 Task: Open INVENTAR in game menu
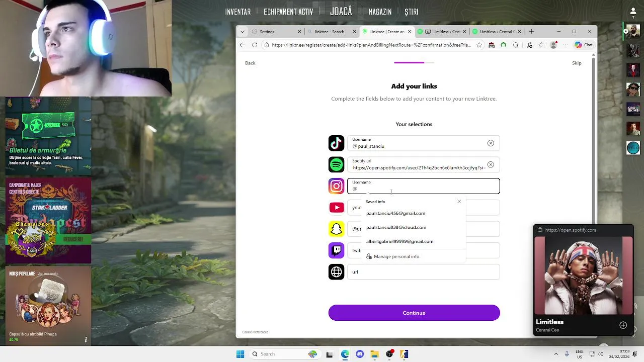tap(238, 12)
